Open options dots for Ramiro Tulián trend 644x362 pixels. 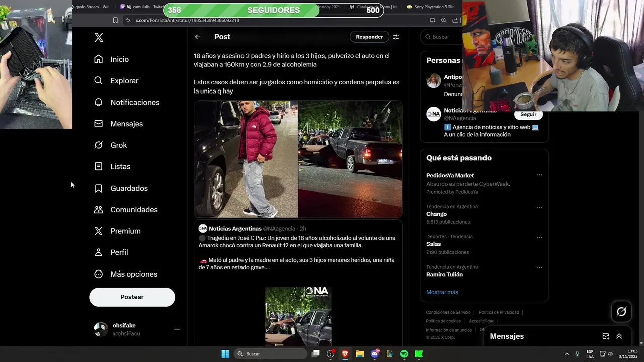click(x=539, y=268)
